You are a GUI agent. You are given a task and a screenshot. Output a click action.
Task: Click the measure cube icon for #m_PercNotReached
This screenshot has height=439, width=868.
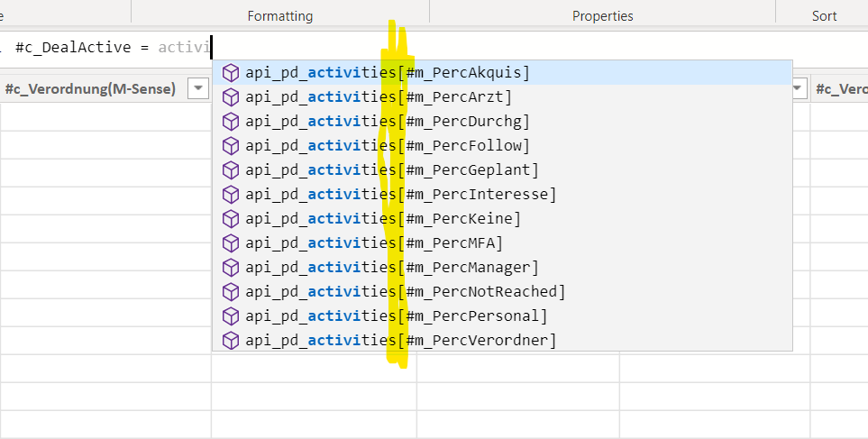[230, 292]
